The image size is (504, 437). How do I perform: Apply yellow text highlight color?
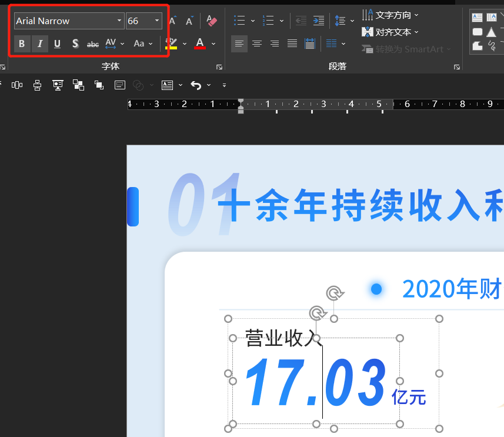tap(171, 44)
